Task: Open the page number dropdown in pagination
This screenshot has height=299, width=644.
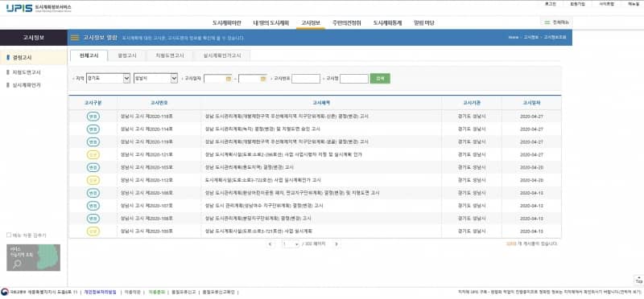Action: [291, 244]
